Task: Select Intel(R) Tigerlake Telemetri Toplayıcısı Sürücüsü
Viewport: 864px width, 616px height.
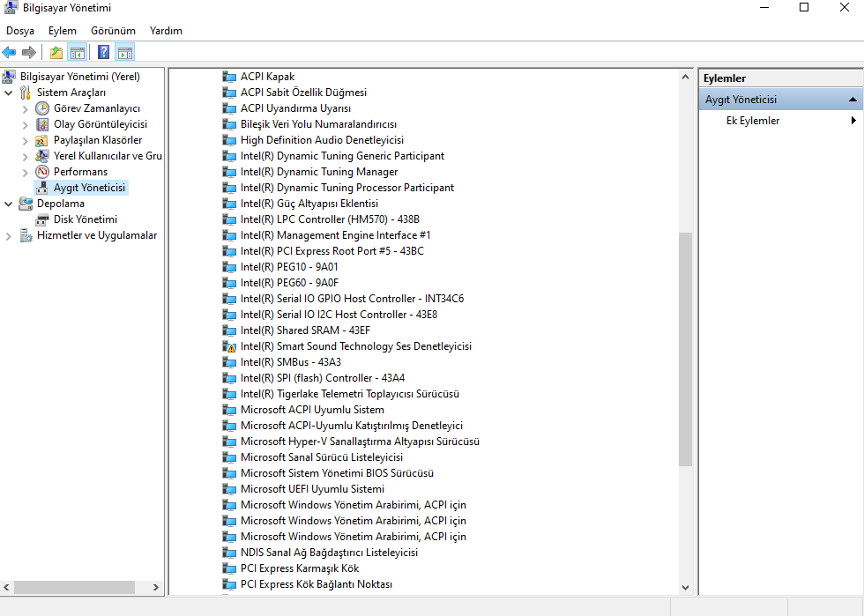Action: [350, 394]
